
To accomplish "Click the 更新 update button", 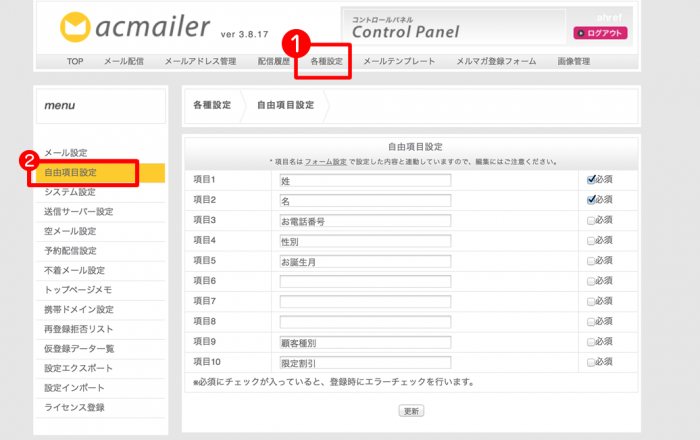I will click(x=411, y=411).
